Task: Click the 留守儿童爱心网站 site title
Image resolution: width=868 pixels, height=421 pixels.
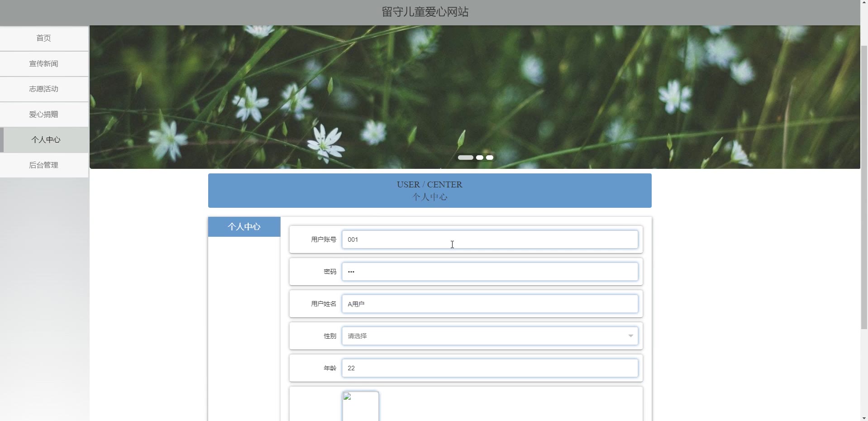Action: coord(425,12)
